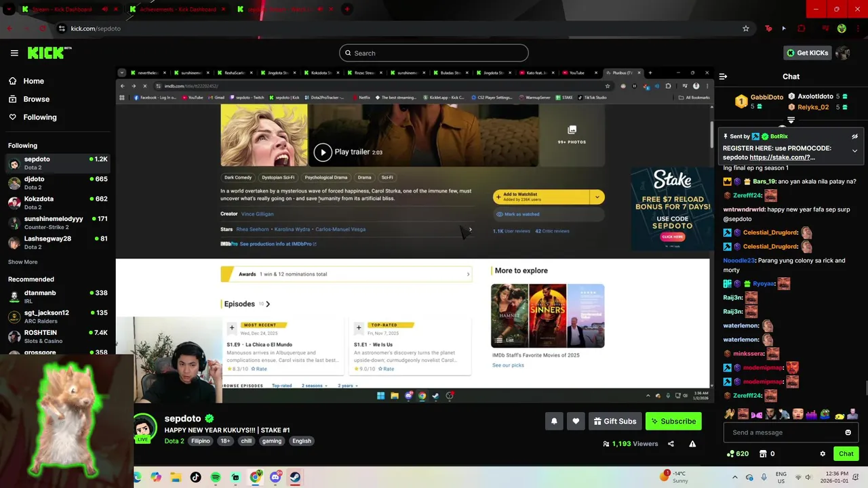This screenshot has width=868, height=488.
Task: Open the stake.com link in pinned message
Action: click(x=782, y=157)
